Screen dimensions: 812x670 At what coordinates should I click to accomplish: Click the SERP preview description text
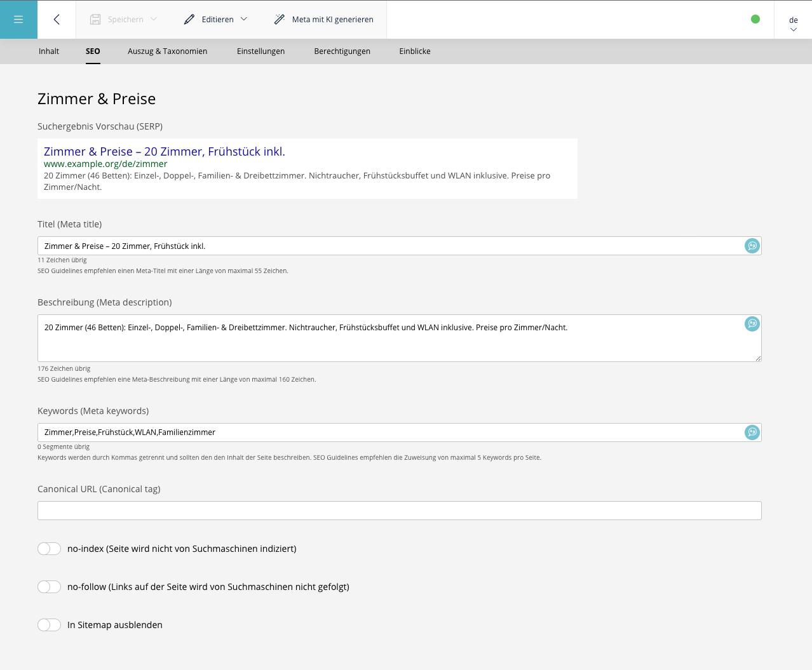pyautogui.click(x=297, y=181)
